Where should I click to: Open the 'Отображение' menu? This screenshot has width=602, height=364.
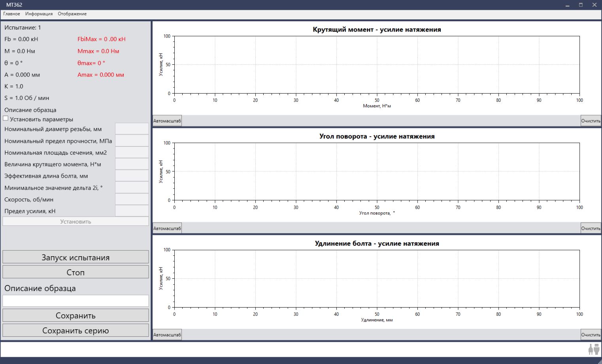pos(72,14)
